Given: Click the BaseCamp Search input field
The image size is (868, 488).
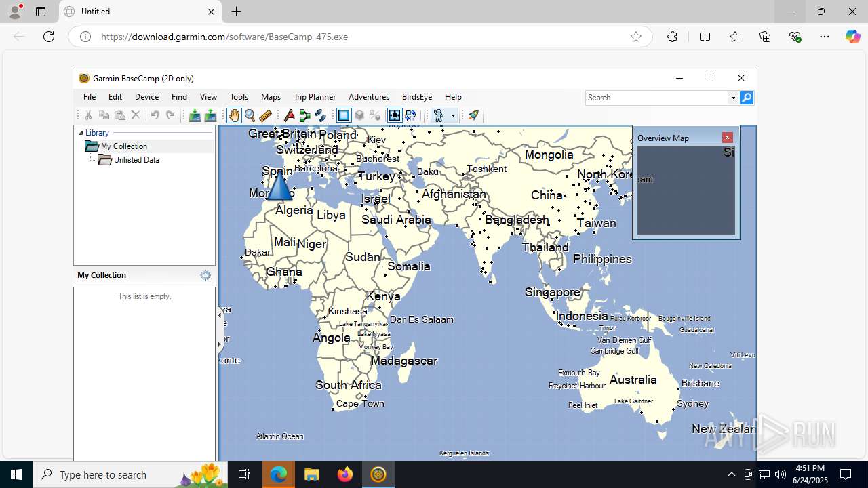Looking at the screenshot, I should tap(656, 98).
